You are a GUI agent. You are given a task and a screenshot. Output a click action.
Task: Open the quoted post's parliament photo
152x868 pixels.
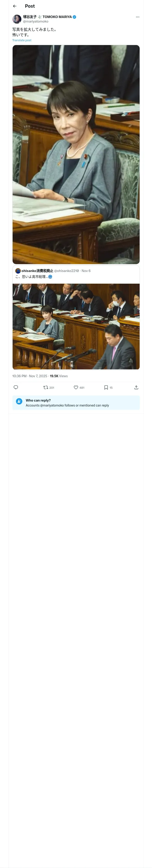(x=76, y=327)
